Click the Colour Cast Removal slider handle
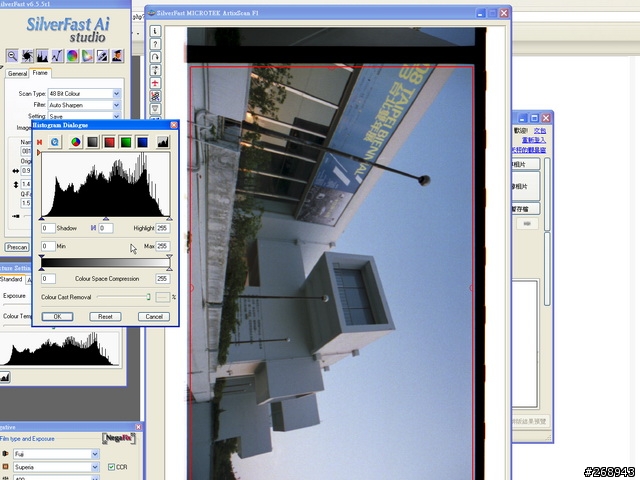 click(x=149, y=297)
